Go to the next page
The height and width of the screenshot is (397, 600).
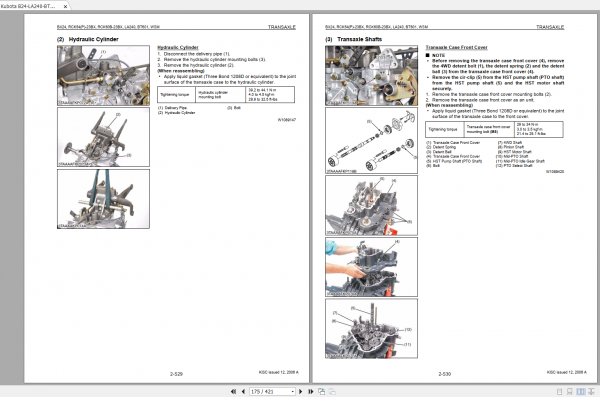(x=300, y=391)
